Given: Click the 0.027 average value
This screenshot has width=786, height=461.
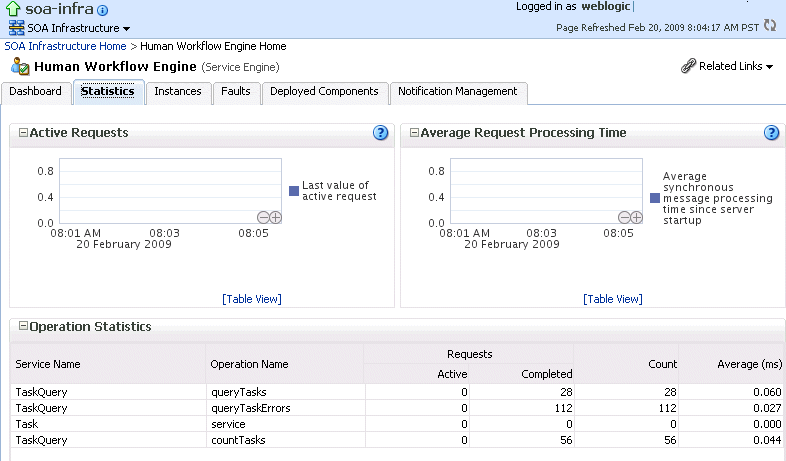Looking at the screenshot, I should (x=767, y=408).
